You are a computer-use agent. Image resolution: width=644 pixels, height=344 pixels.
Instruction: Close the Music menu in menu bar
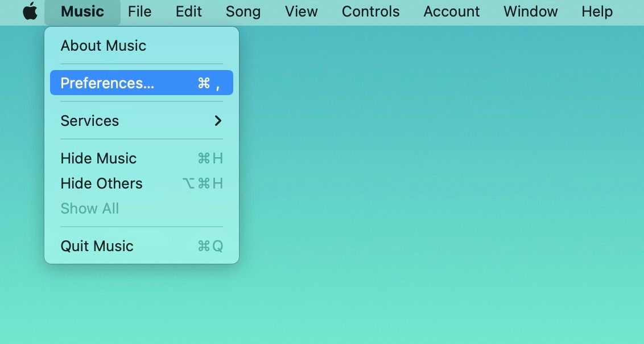(82, 11)
